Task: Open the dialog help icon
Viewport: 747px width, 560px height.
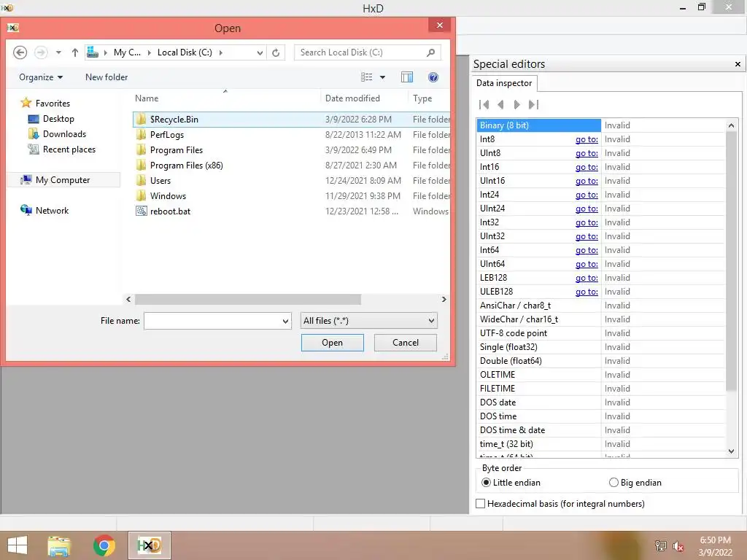Action: pos(433,77)
